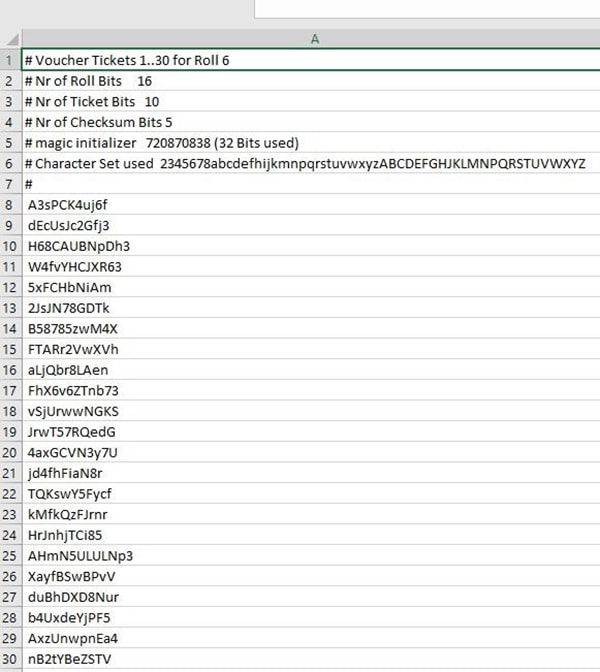The height and width of the screenshot is (672, 600).
Task: Select the cell with AHmN5ULULNp3
Action: [81, 556]
